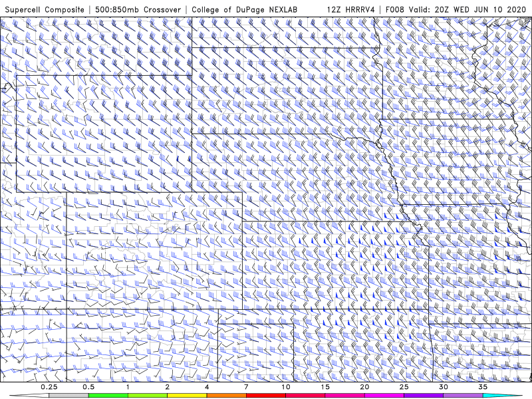Click the legend value 35

(x=483, y=387)
